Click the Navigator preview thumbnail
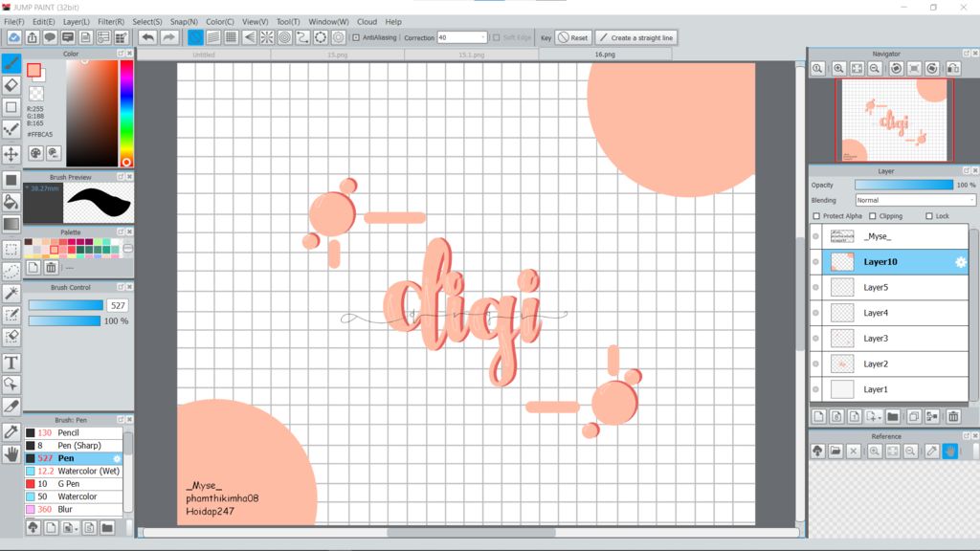The image size is (980, 551). tap(895, 120)
